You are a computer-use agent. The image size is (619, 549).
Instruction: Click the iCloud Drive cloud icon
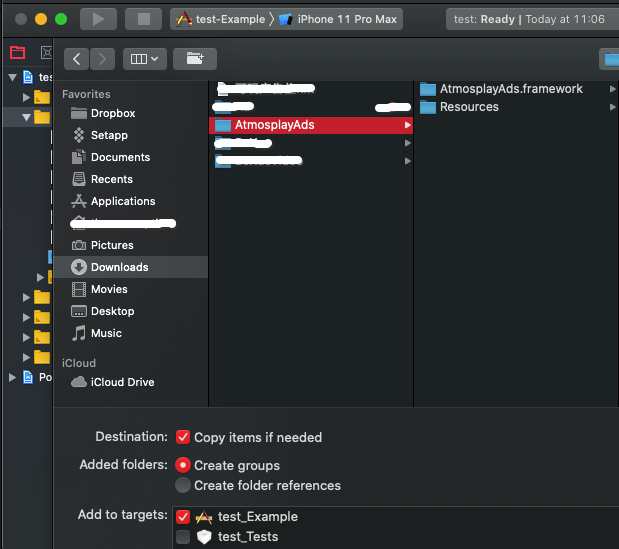(x=79, y=382)
